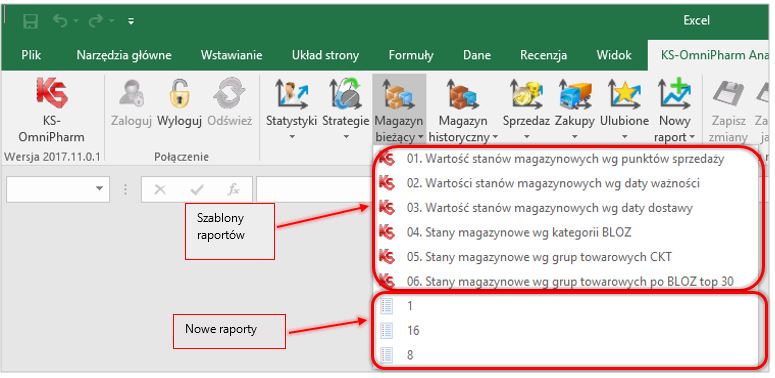Open the Redo history dropdown arrow
The image size is (775, 378).
click(111, 21)
